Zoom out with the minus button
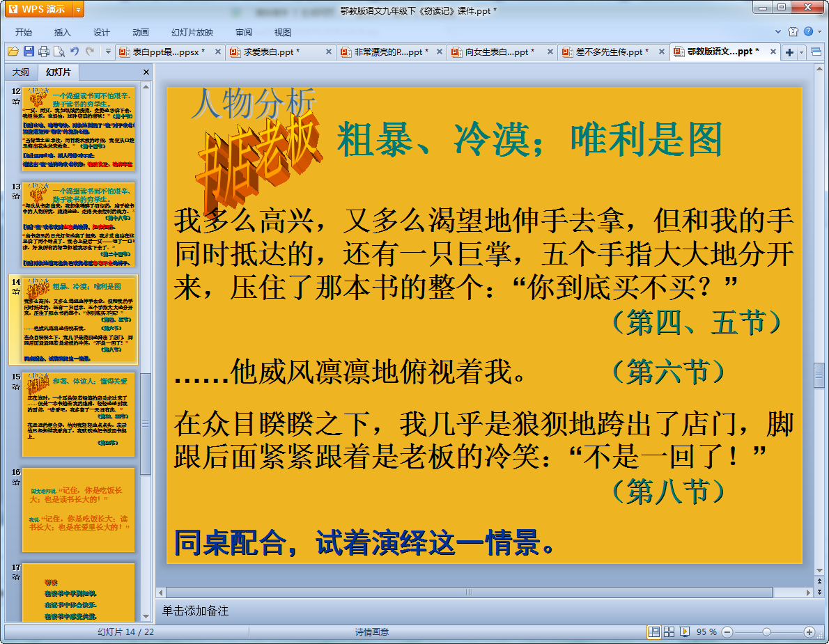Viewport: 829px width, 644px height. (x=727, y=632)
